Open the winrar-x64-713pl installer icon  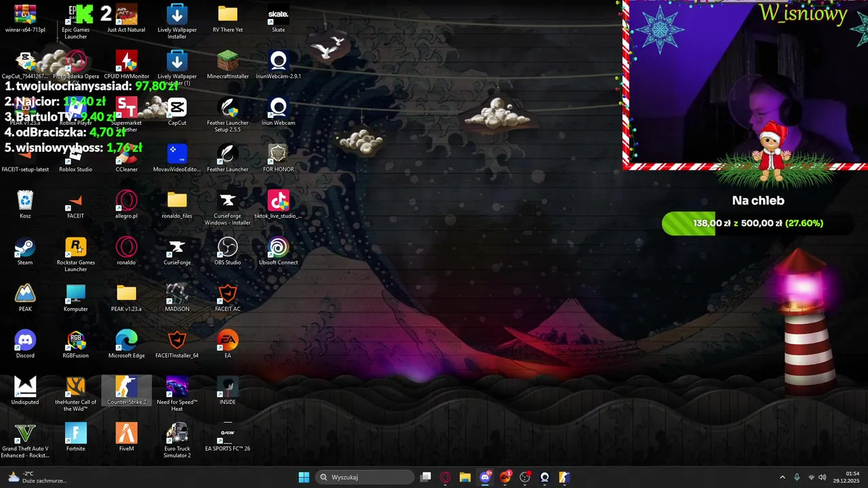pyautogui.click(x=25, y=19)
